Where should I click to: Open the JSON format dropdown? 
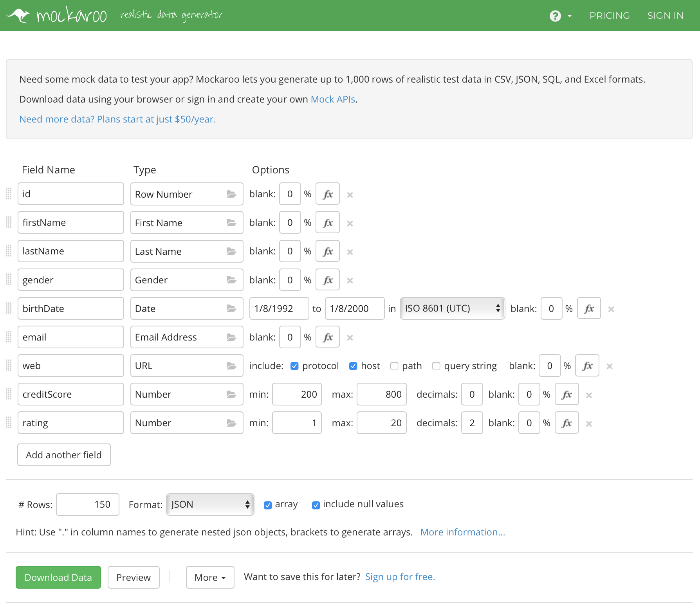pos(210,504)
